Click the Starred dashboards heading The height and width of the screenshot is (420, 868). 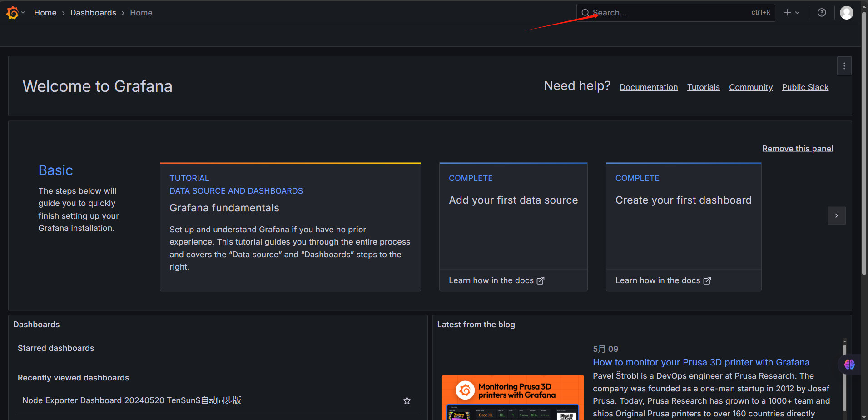tap(56, 348)
